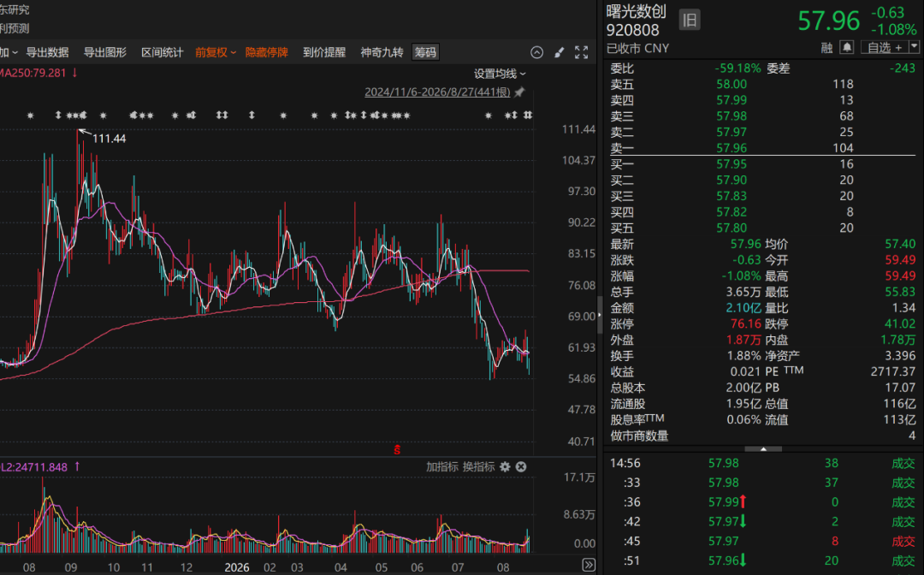Click stock code 920808
This screenshot has width=924, height=575.
pos(633,30)
